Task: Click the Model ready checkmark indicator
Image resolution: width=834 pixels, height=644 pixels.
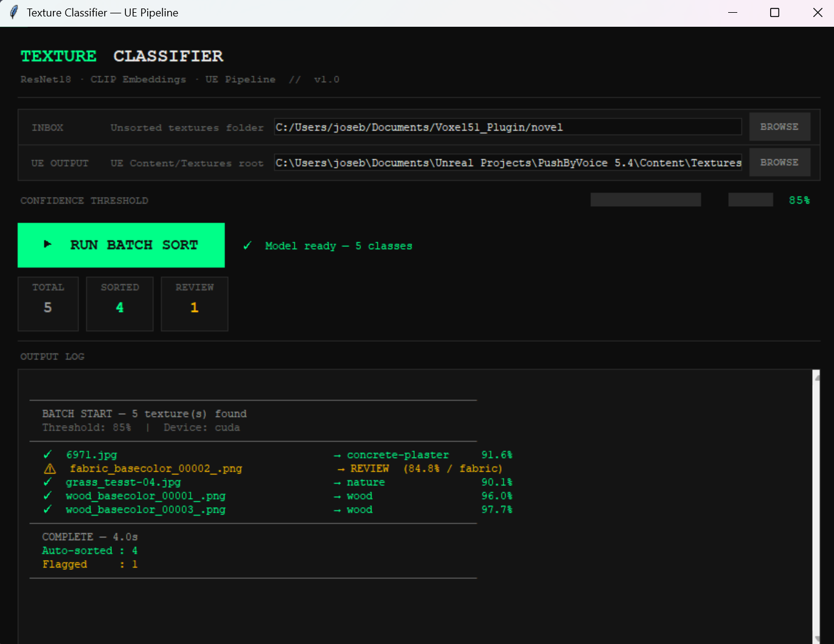Action: [x=247, y=245]
